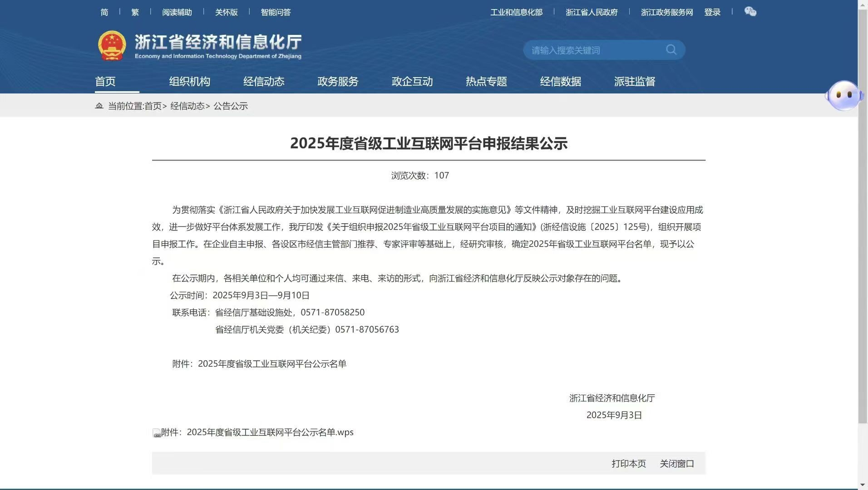Switch to traditional Chinese 繁

click(x=135, y=12)
